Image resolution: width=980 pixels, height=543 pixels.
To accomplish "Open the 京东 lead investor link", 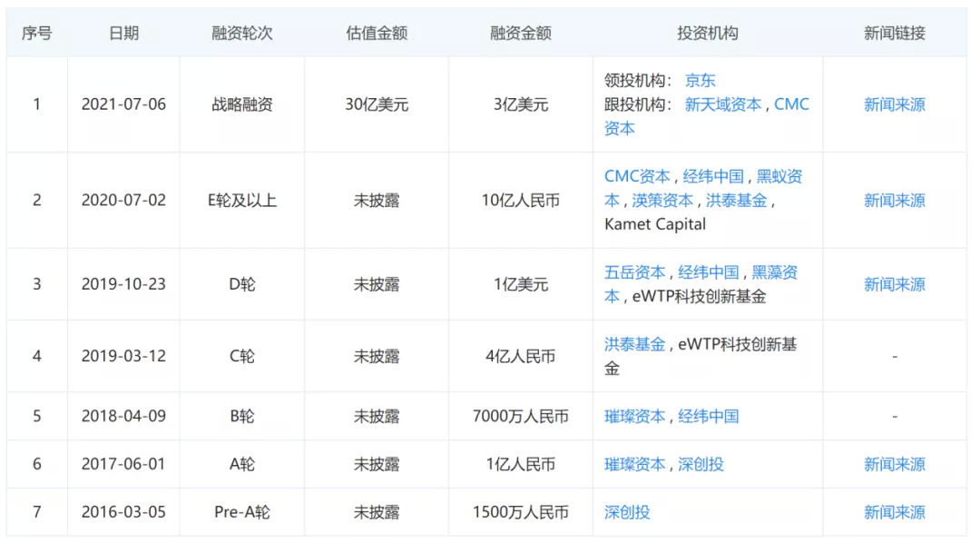I will coord(700,81).
